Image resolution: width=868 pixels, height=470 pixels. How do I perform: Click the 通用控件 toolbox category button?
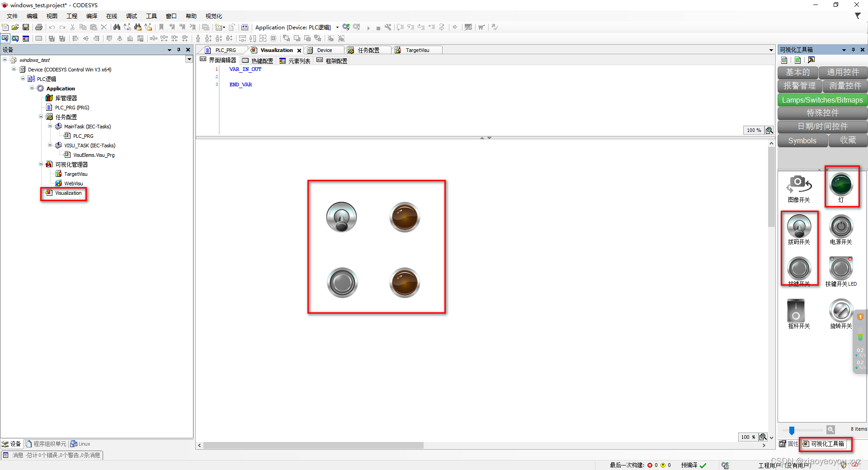click(x=843, y=72)
